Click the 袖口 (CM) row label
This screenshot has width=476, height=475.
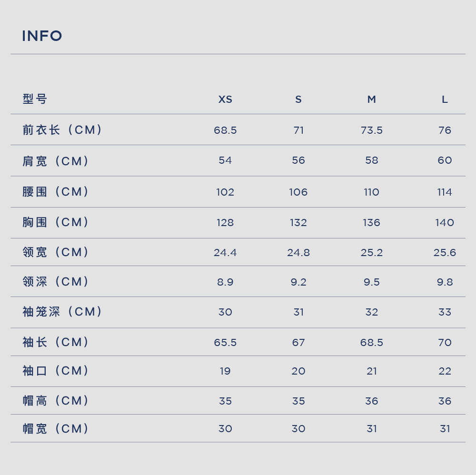point(56,371)
